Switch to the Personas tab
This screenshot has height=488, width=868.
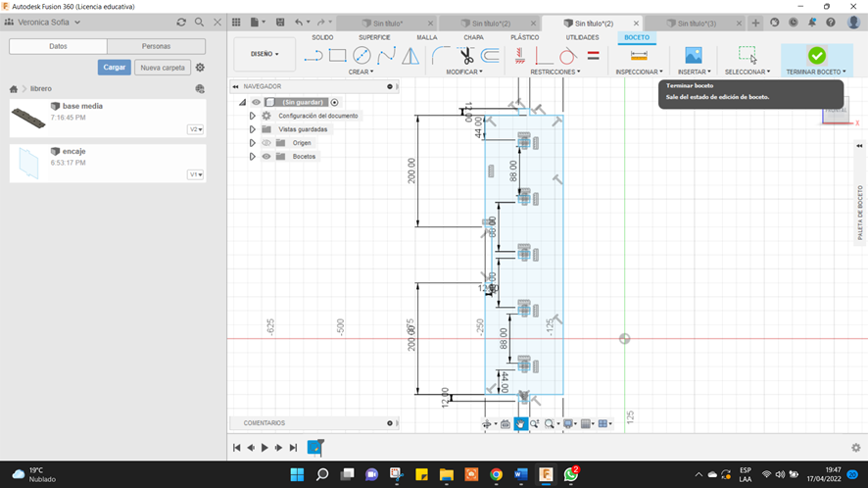156,46
